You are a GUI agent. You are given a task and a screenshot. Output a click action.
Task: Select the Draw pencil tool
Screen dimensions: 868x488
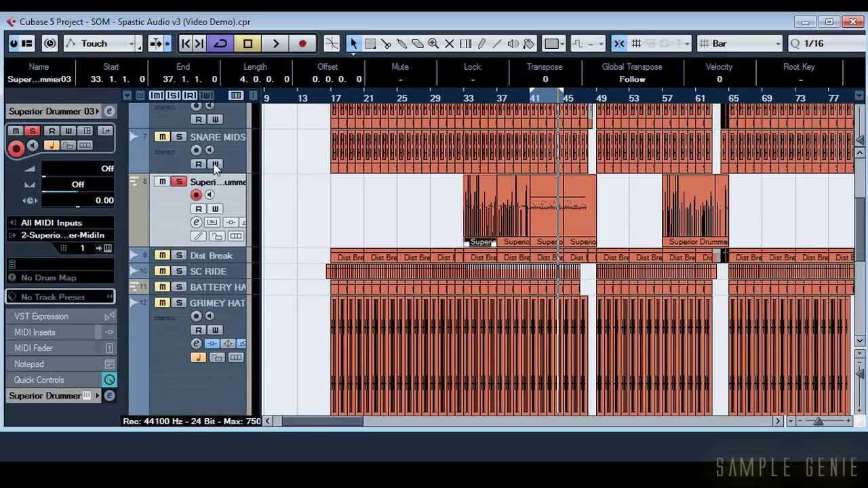click(481, 43)
